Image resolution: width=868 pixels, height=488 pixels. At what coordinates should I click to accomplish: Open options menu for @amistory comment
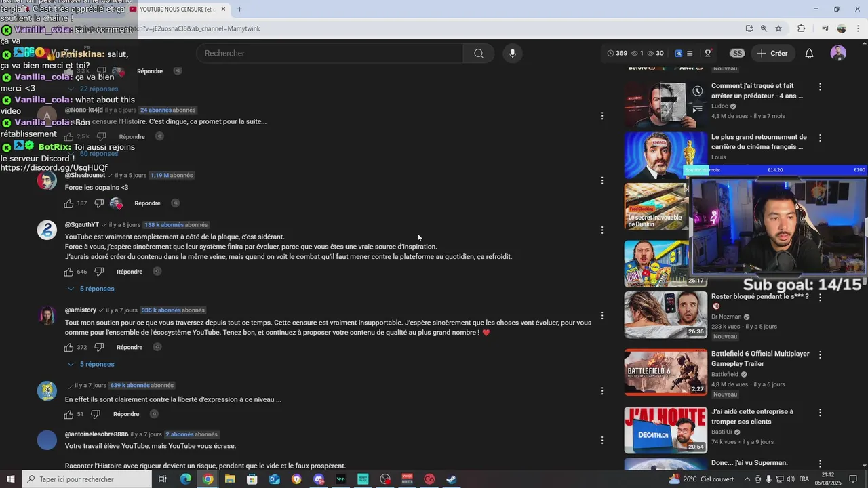point(601,316)
